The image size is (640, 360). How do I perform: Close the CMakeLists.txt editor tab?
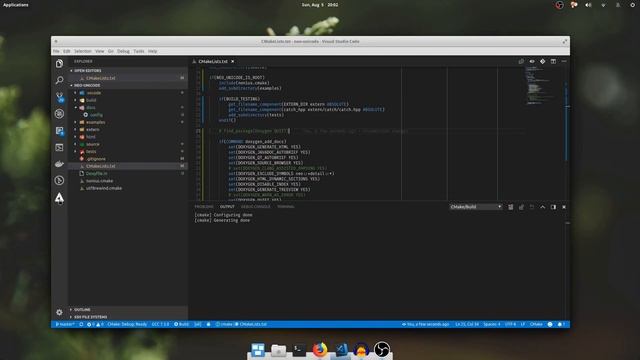pyautogui.click(x=233, y=61)
